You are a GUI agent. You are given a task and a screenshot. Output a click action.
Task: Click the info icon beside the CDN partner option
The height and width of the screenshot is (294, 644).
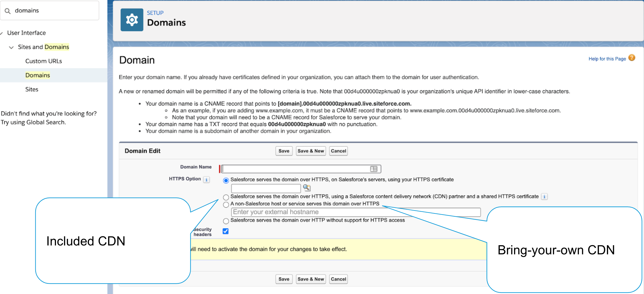(x=545, y=197)
